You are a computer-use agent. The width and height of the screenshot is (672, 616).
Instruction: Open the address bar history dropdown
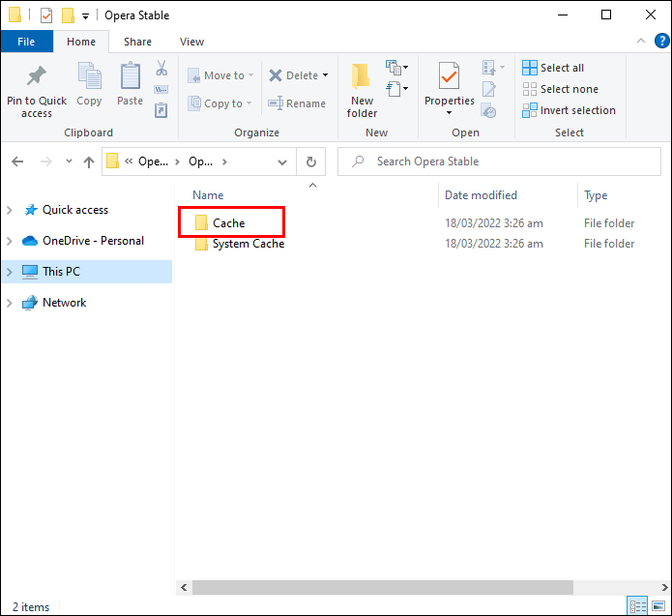click(x=282, y=162)
